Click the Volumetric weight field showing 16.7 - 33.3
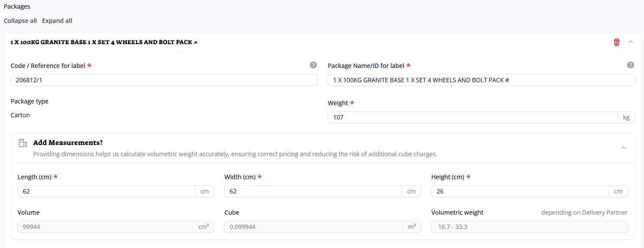 [529, 227]
